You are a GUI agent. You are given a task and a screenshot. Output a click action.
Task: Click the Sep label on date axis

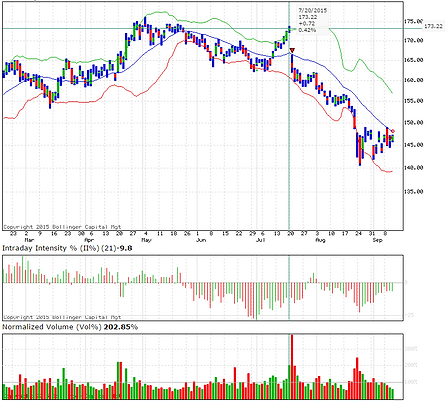coord(378,240)
